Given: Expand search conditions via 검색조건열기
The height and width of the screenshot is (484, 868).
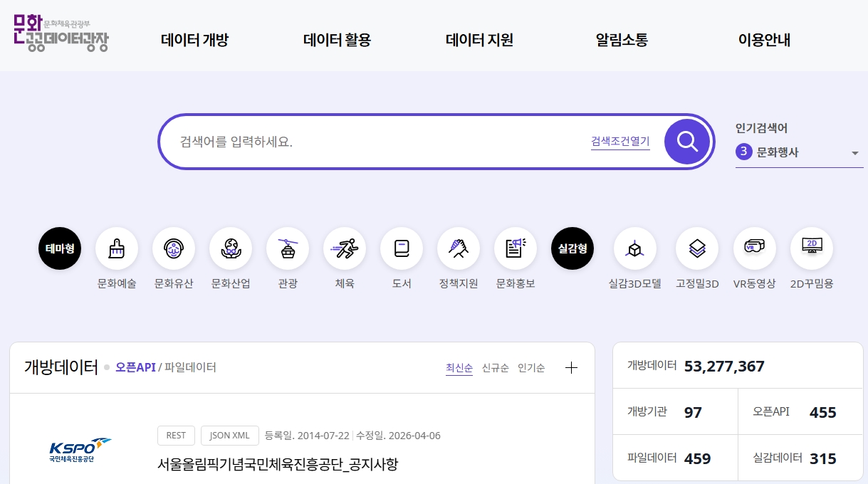Looking at the screenshot, I should [x=620, y=142].
